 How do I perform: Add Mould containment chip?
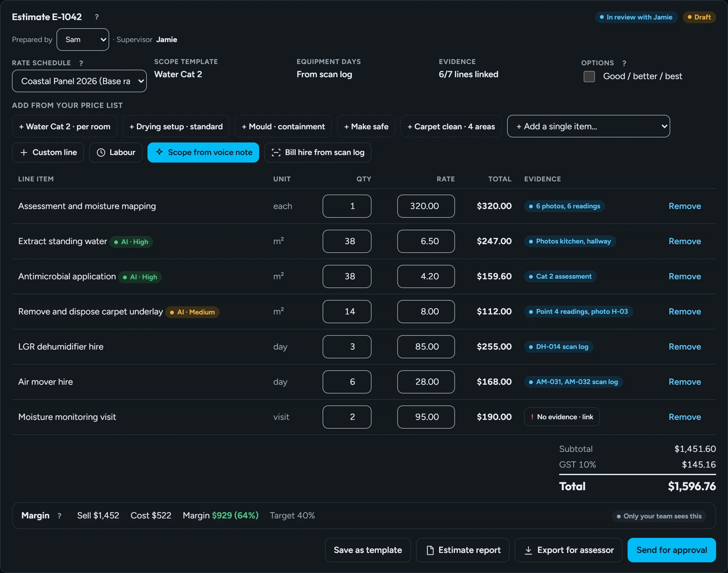pos(283,126)
